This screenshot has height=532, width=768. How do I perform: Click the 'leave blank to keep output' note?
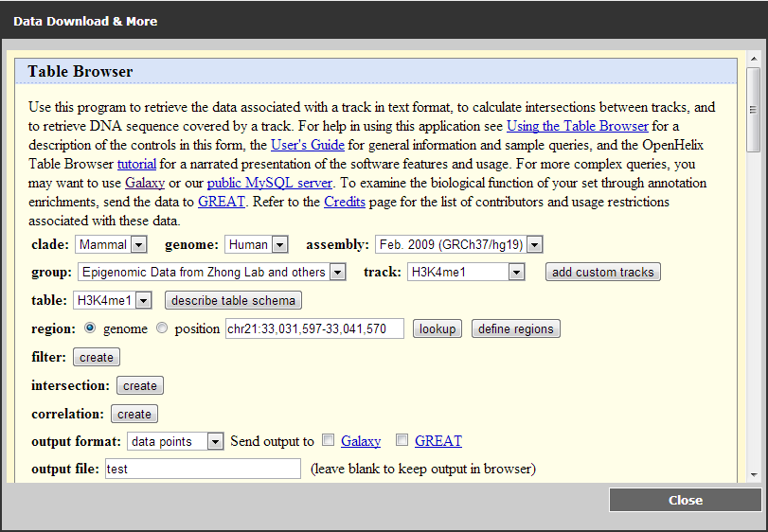click(x=423, y=469)
